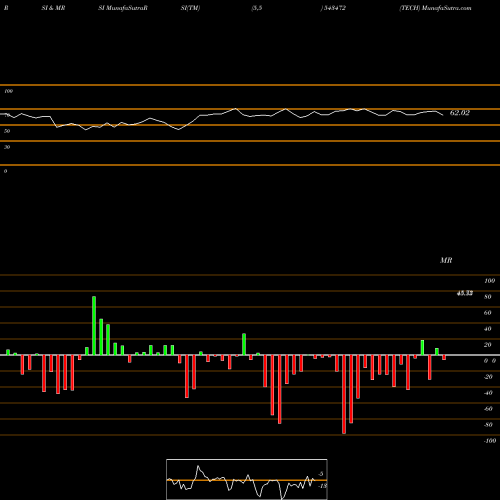Click the 30 level label on RSI chart
The height and width of the screenshot is (500, 500).
pos(7,147)
